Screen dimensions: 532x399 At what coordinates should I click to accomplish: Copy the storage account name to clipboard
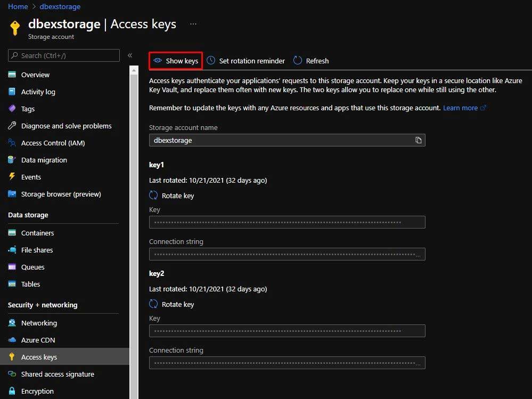(419, 140)
